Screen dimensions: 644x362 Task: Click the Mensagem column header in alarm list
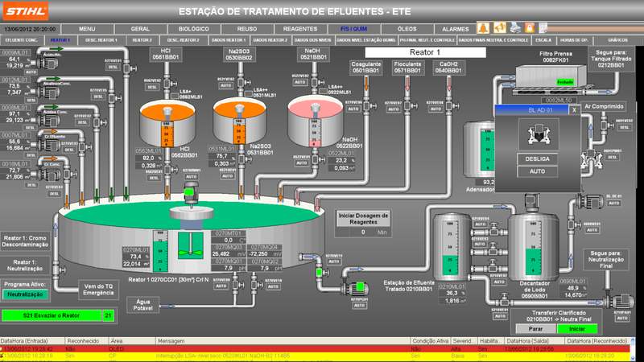point(283,341)
